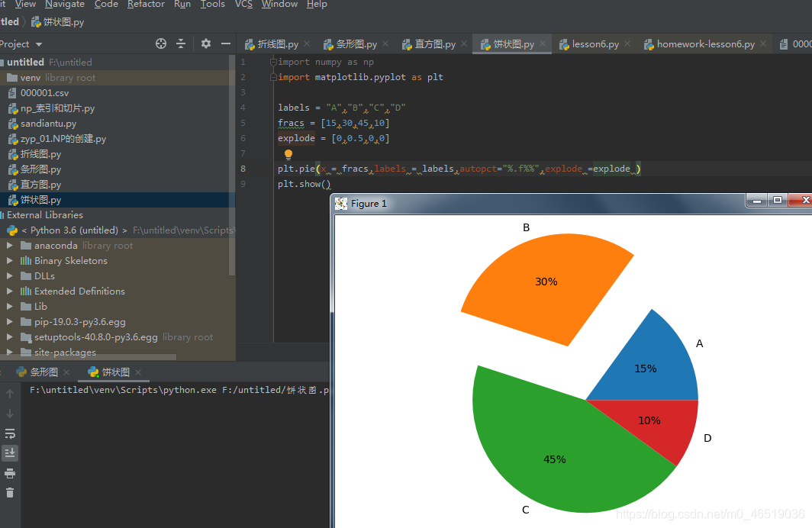Close the homework-lesson6.py editor tab

pyautogui.click(x=763, y=44)
